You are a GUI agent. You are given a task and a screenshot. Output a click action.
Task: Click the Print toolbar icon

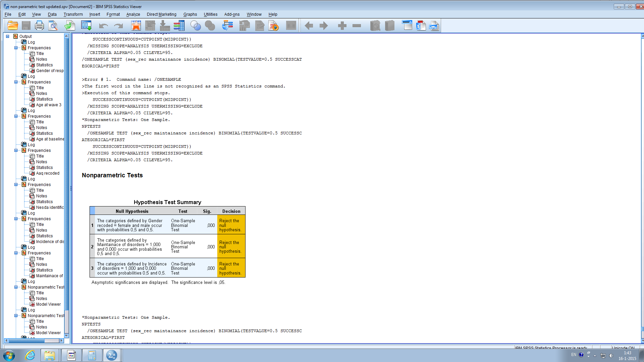tap(39, 25)
